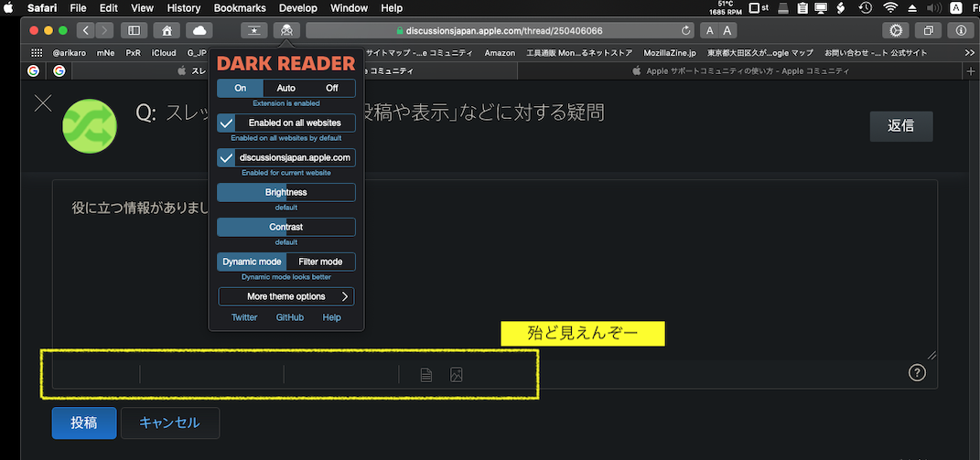Close the reply editor with X icon
The image size is (980, 460).
[43, 102]
